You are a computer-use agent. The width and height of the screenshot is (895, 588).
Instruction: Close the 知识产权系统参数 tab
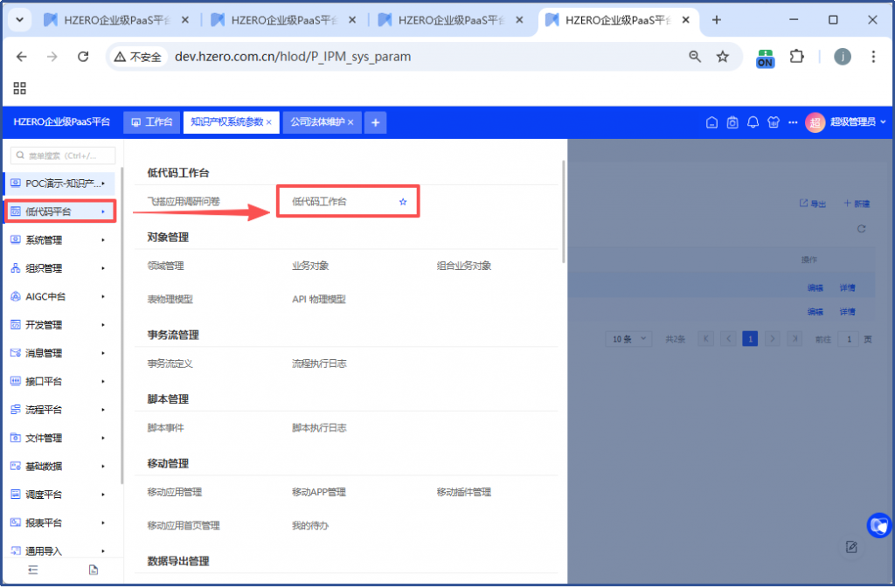[x=269, y=122]
